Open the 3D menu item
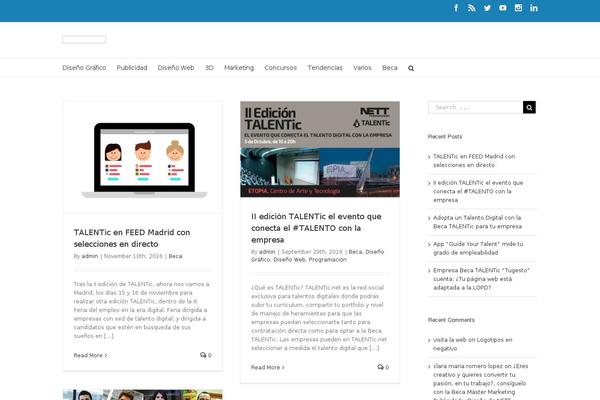The height and width of the screenshot is (400, 600). (x=209, y=68)
